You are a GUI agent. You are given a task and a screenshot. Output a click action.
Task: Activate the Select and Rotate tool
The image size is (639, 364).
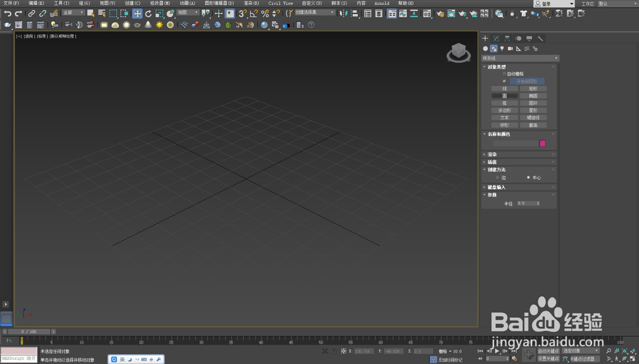pyautogui.click(x=148, y=14)
